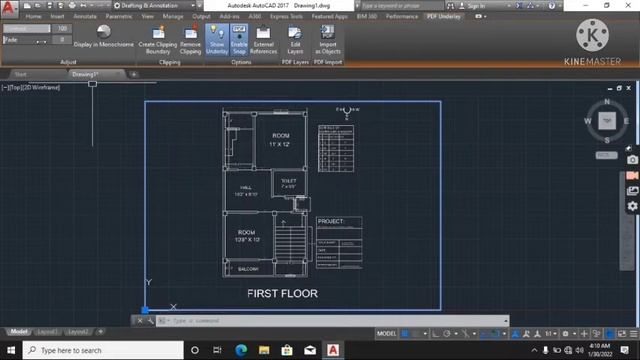Toggle grid display in status bar
Viewport: 640px width, 360px height.
405,333
